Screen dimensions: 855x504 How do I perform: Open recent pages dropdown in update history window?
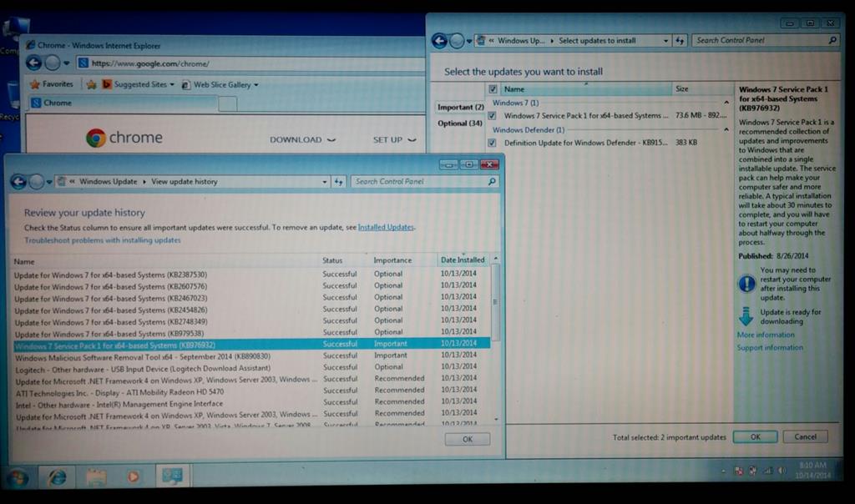(49, 183)
